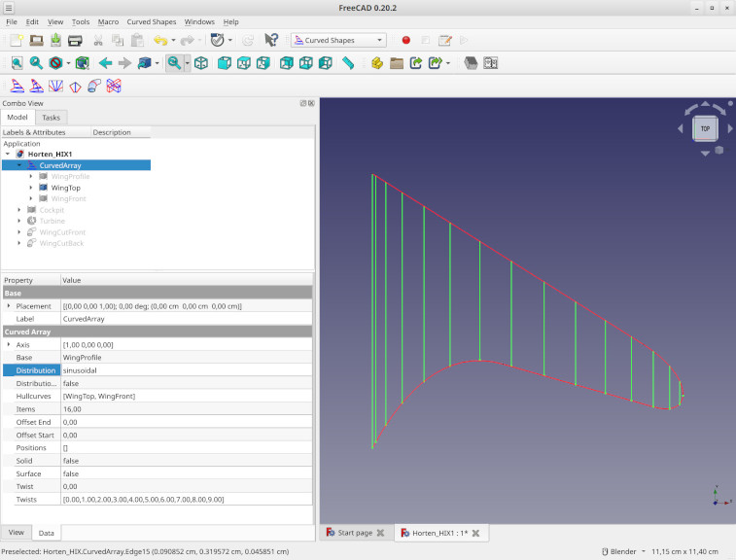
Task: Click the navigation cube down arrow
Action: point(705,153)
